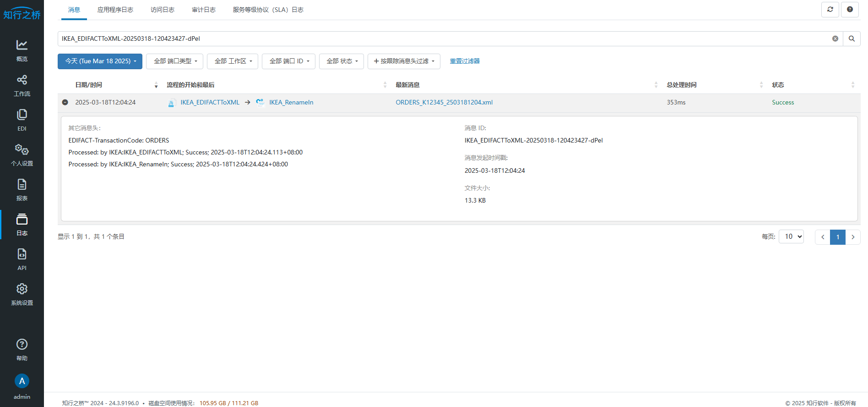Switch to 服务等级协议（SLA）日志 tab
The height and width of the screenshot is (407, 868).
point(268,10)
